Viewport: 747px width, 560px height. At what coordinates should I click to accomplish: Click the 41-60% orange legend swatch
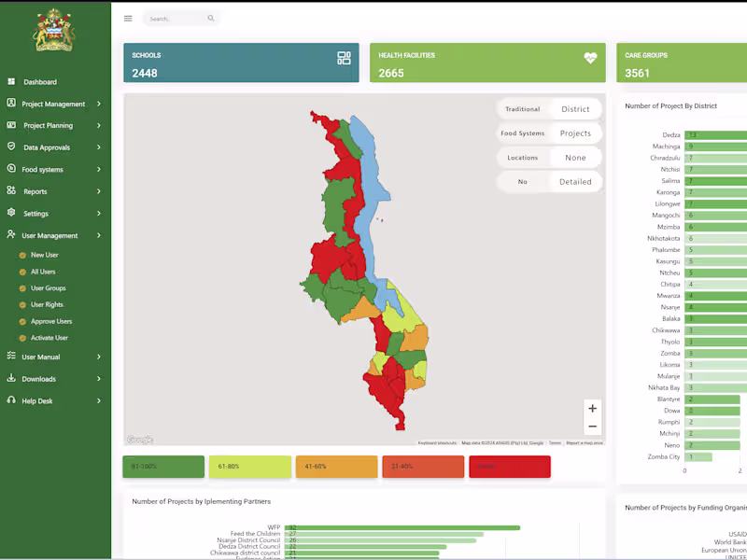coord(337,467)
